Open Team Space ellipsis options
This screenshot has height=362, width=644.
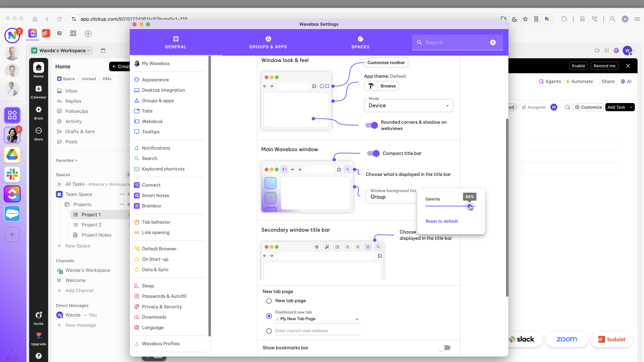point(122,194)
